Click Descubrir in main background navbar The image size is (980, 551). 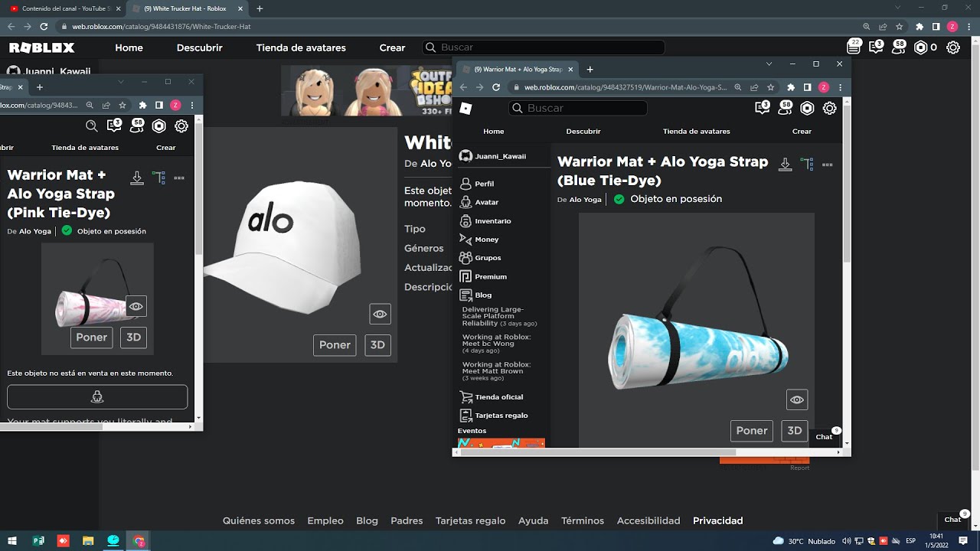click(199, 47)
